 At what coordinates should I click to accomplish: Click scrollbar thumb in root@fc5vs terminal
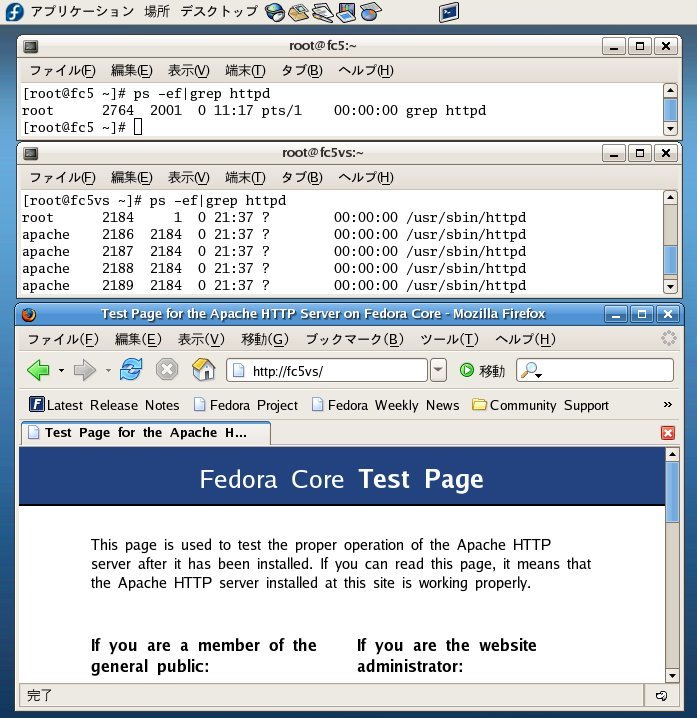click(670, 260)
